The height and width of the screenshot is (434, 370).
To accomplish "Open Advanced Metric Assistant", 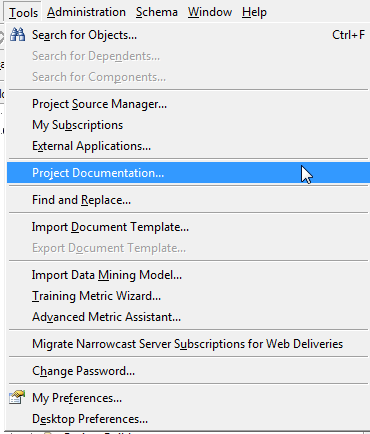I will click(x=188, y=317).
